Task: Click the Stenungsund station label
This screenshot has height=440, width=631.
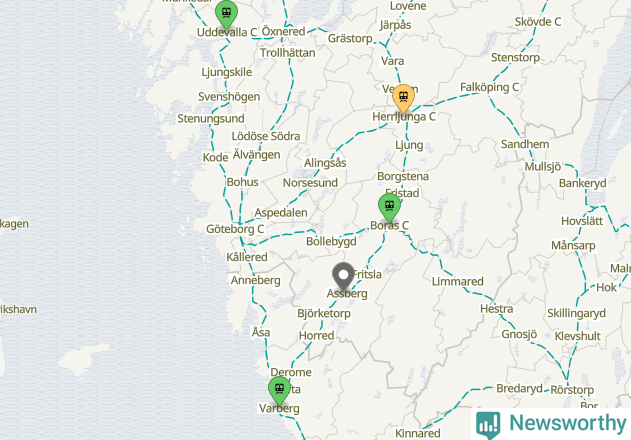Action: click(211, 119)
